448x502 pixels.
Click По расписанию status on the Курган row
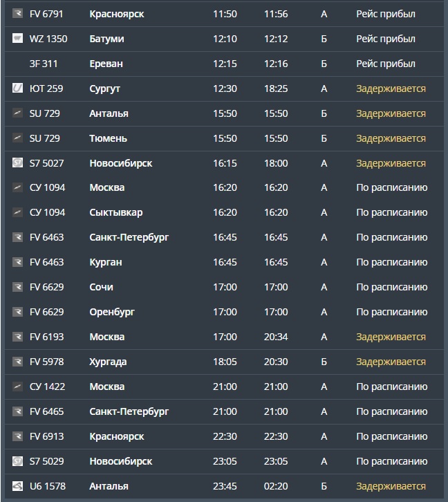pos(392,262)
